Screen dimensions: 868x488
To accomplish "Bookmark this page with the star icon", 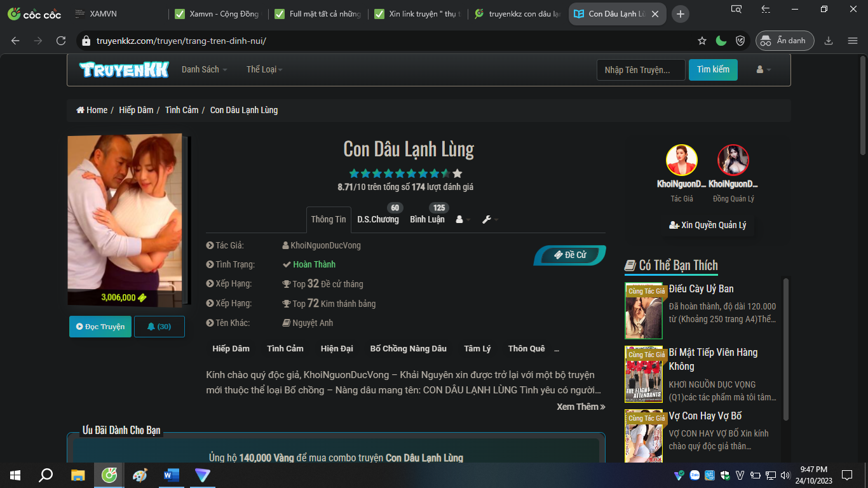I will 702,41.
